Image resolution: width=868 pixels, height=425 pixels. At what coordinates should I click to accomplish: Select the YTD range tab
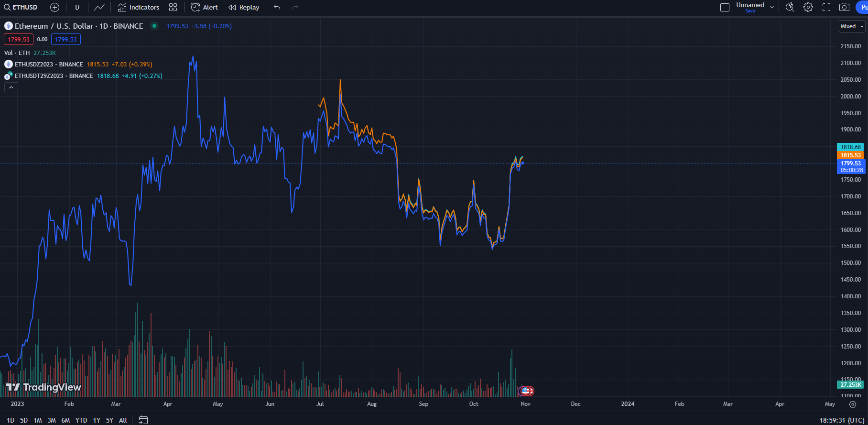(81, 420)
